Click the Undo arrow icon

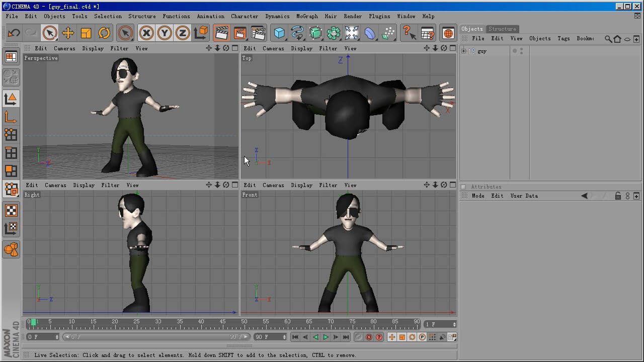point(13,32)
